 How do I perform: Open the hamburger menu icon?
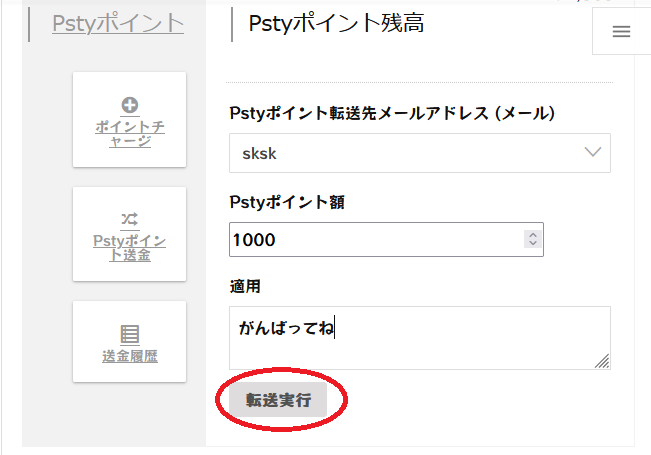[621, 32]
